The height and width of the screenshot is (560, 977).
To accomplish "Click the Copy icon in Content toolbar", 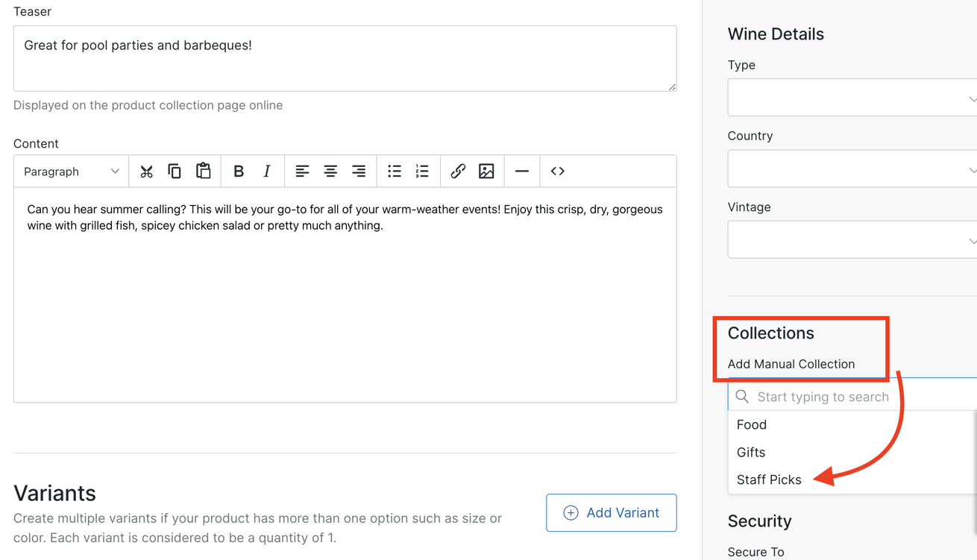I will pyautogui.click(x=175, y=171).
